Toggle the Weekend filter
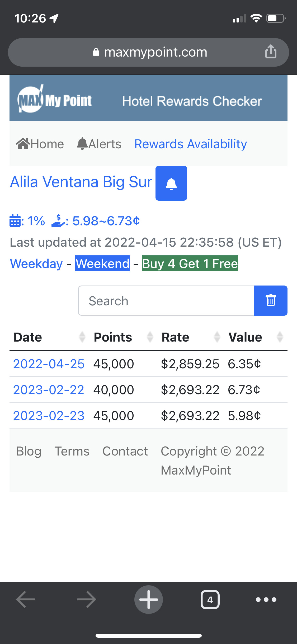Image resolution: width=297 pixels, height=644 pixels. (102, 264)
